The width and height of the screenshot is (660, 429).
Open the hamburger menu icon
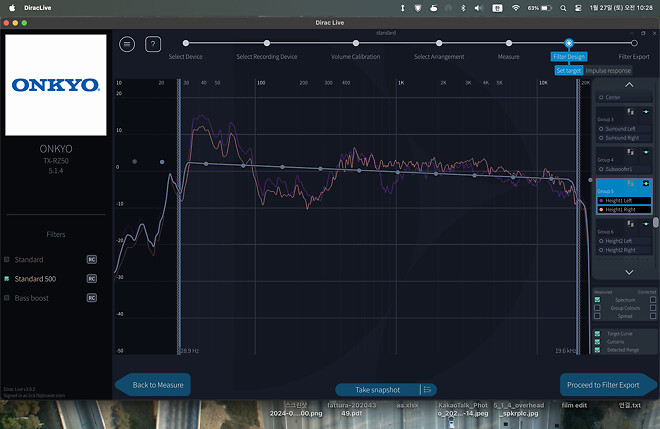tap(127, 44)
